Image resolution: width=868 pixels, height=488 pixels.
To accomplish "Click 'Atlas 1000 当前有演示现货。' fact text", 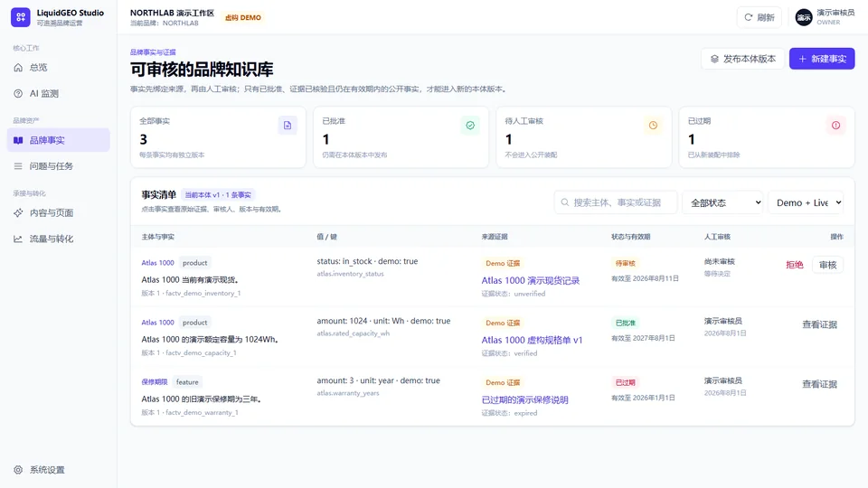I will pos(190,280).
